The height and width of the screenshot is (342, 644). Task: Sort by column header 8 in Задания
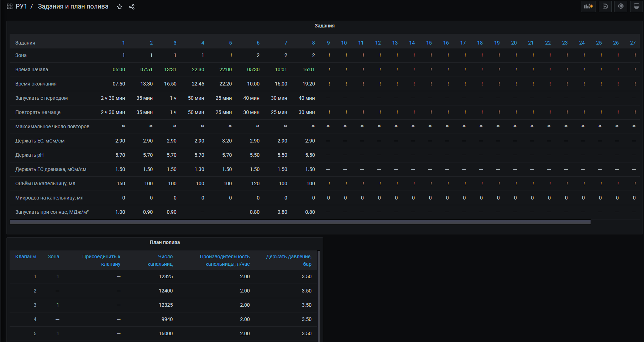pyautogui.click(x=313, y=43)
